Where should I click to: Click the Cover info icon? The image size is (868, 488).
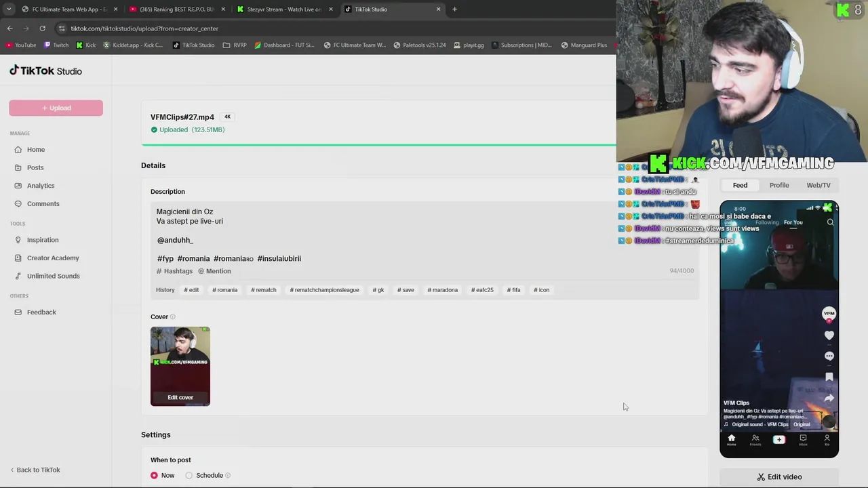(x=173, y=317)
